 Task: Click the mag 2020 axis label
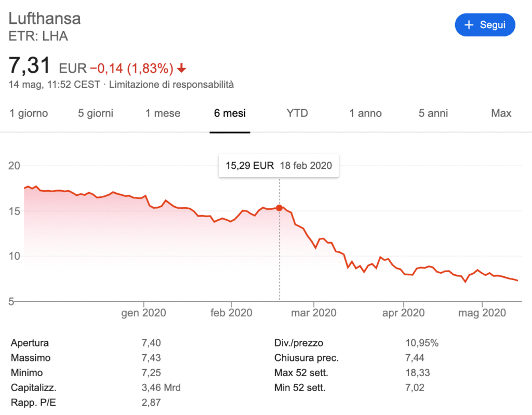point(482,313)
